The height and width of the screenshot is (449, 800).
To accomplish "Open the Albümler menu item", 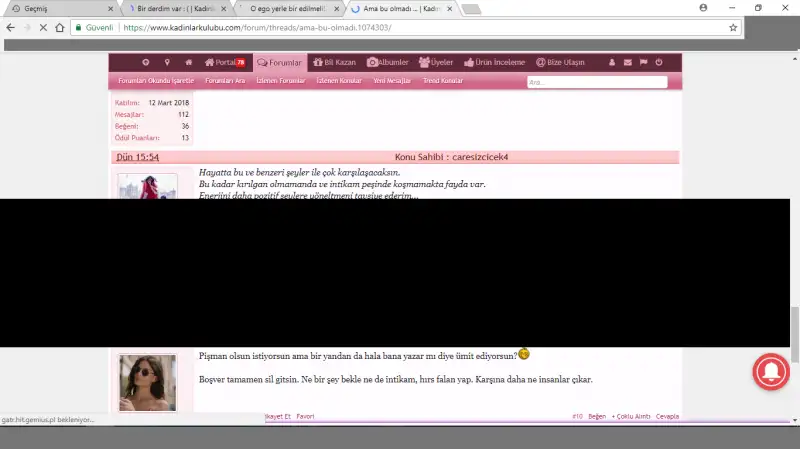I will (x=387, y=62).
